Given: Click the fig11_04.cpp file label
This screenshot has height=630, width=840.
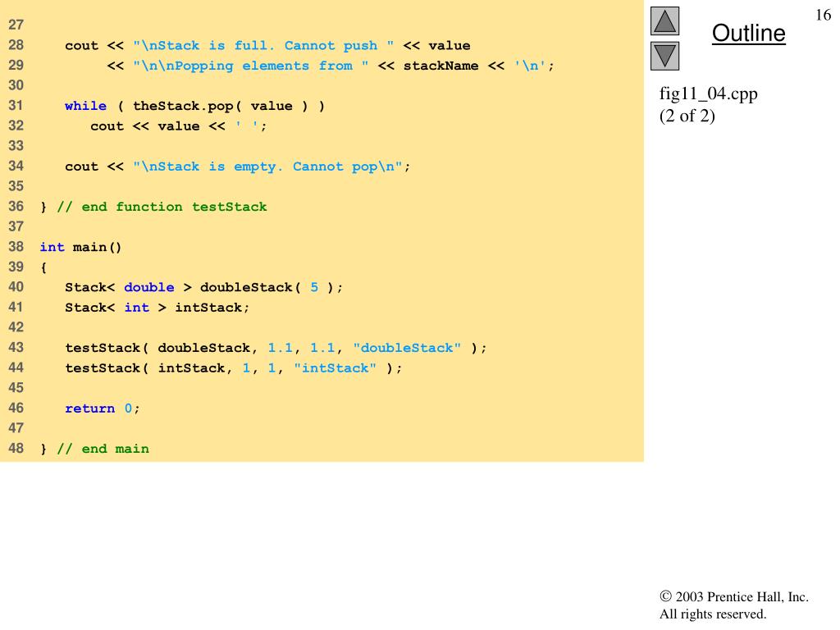Looking at the screenshot, I should click(708, 94).
